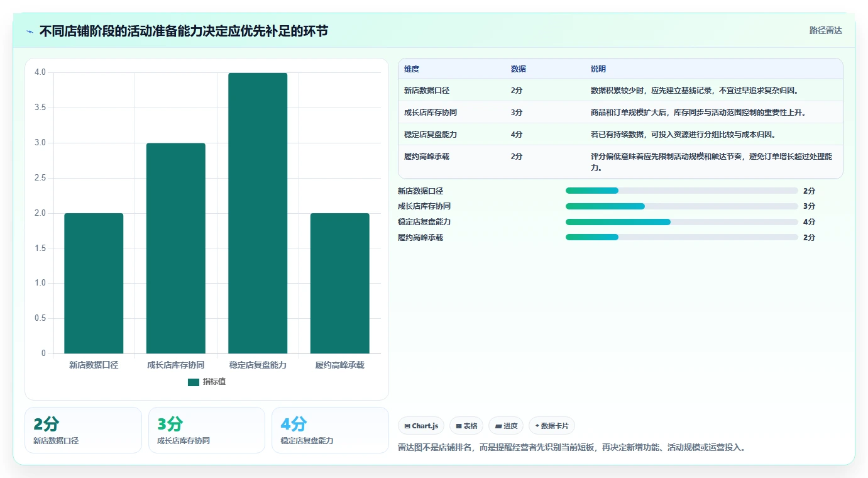Click x-axis label 新店数据口径
Image resolution: width=868 pixels, height=478 pixels.
coord(94,365)
